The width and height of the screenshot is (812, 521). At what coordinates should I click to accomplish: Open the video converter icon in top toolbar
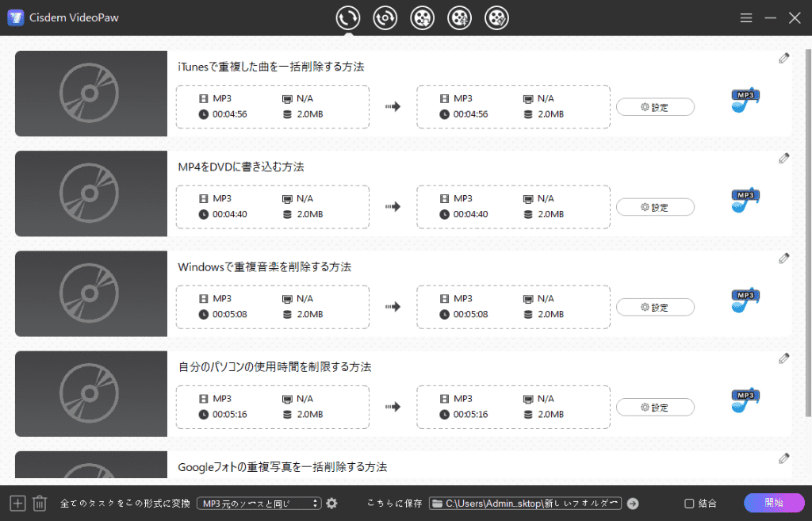tap(347, 17)
